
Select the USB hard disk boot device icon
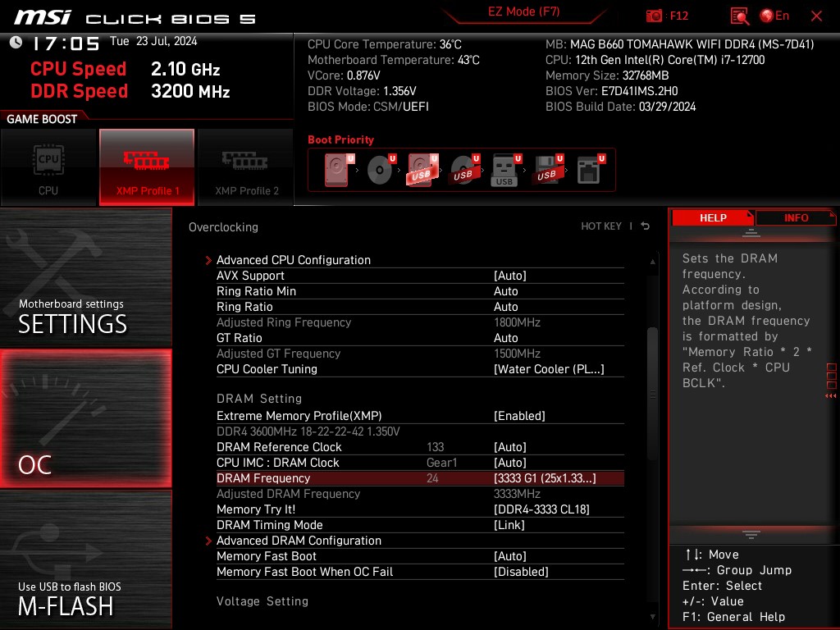422,170
